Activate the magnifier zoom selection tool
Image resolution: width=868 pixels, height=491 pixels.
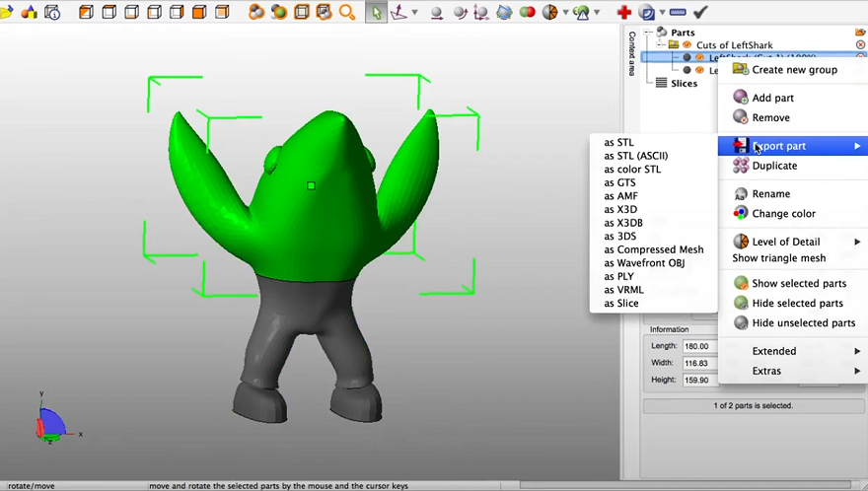click(347, 12)
